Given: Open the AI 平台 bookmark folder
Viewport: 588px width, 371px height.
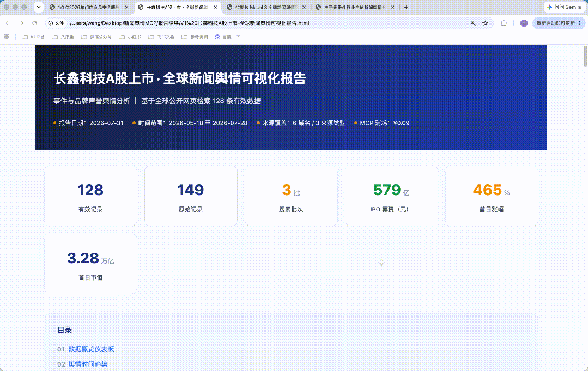Looking at the screenshot, I should point(33,37).
